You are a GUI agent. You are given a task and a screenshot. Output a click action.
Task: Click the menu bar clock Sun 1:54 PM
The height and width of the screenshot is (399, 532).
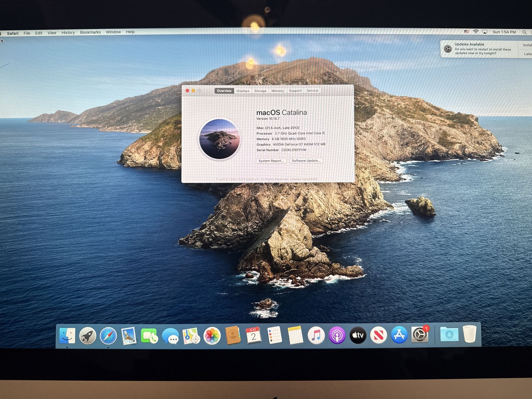504,32
